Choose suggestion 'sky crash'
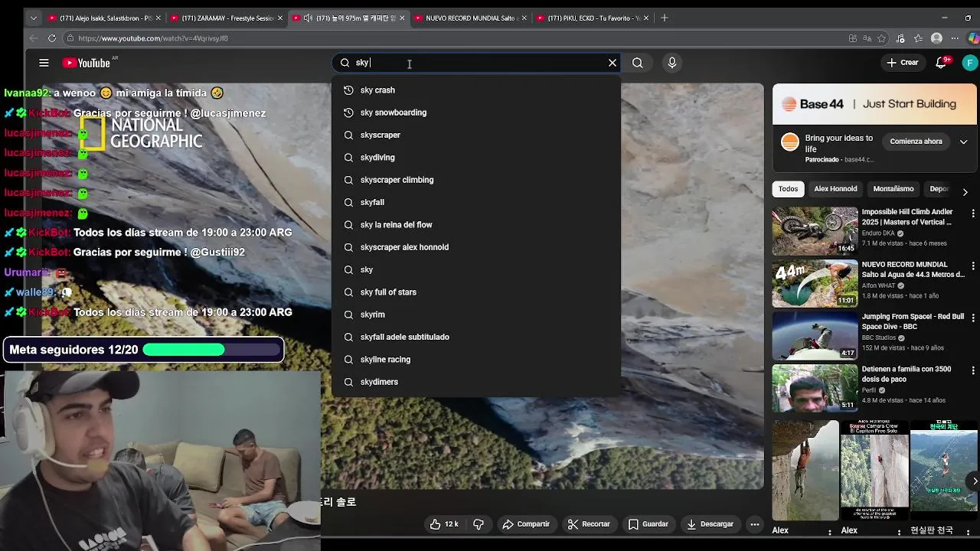The height and width of the screenshot is (551, 980). point(476,90)
